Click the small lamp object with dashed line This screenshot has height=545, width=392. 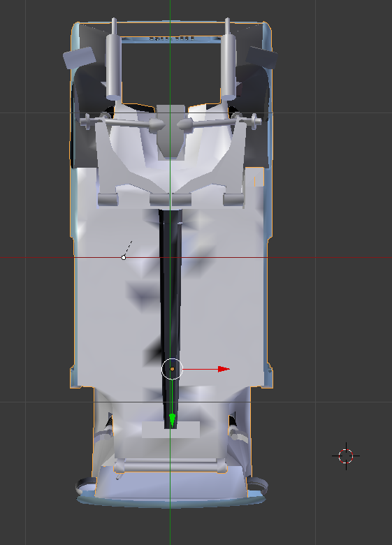click(x=124, y=257)
